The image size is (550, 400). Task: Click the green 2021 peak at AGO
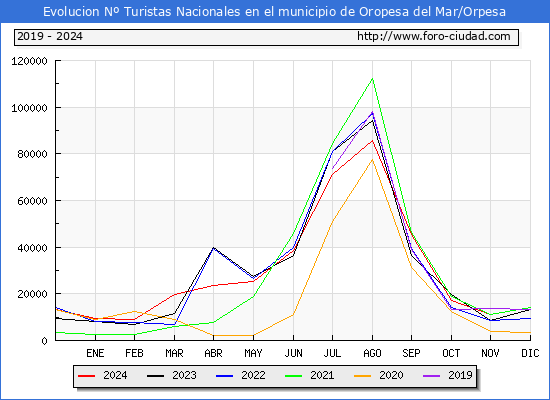pyautogui.click(x=372, y=79)
